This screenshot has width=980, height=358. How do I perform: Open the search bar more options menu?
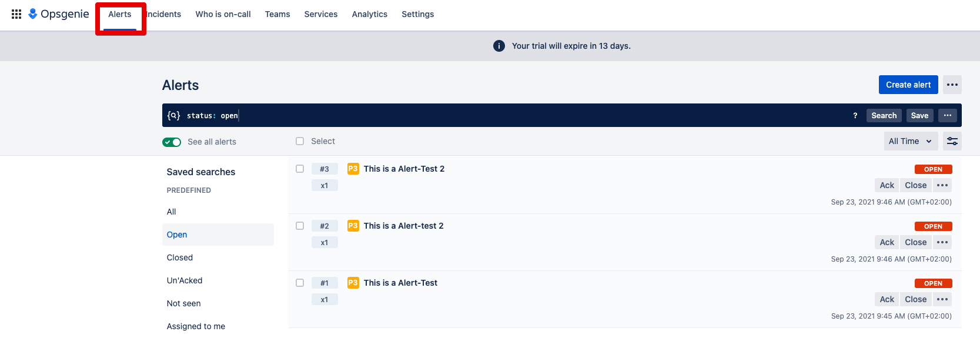coord(947,116)
